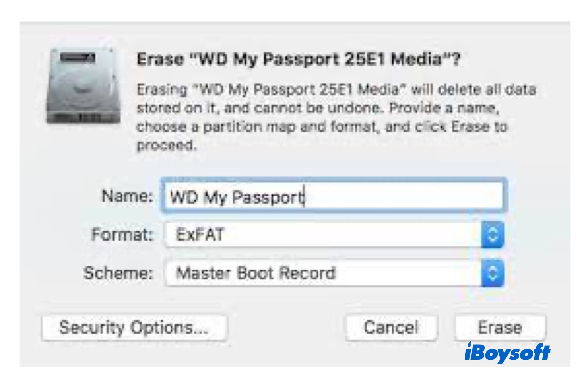Open Security Options
This screenshot has height=392, width=588.
(134, 327)
